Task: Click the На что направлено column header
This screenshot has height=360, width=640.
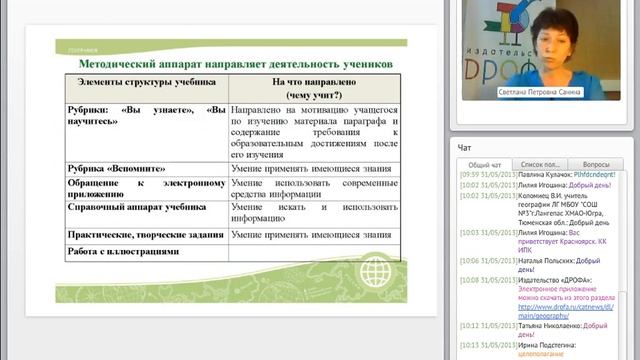Action: (314, 88)
